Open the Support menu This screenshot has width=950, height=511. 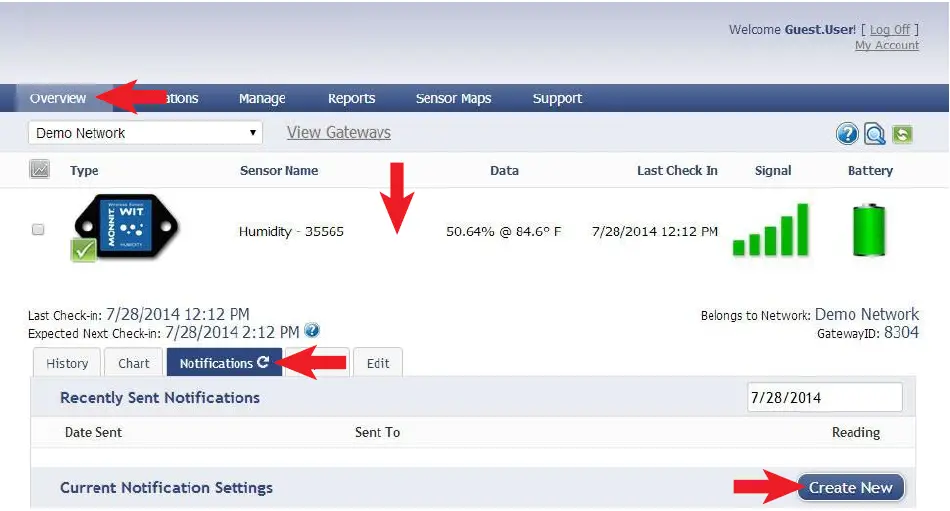point(557,98)
